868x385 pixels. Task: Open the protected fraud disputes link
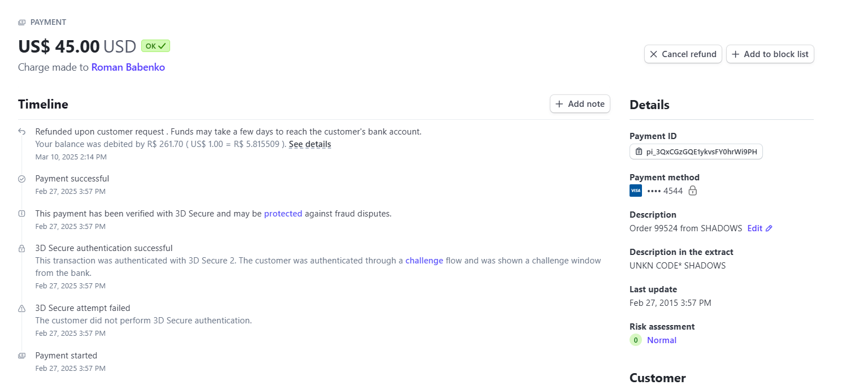283,214
